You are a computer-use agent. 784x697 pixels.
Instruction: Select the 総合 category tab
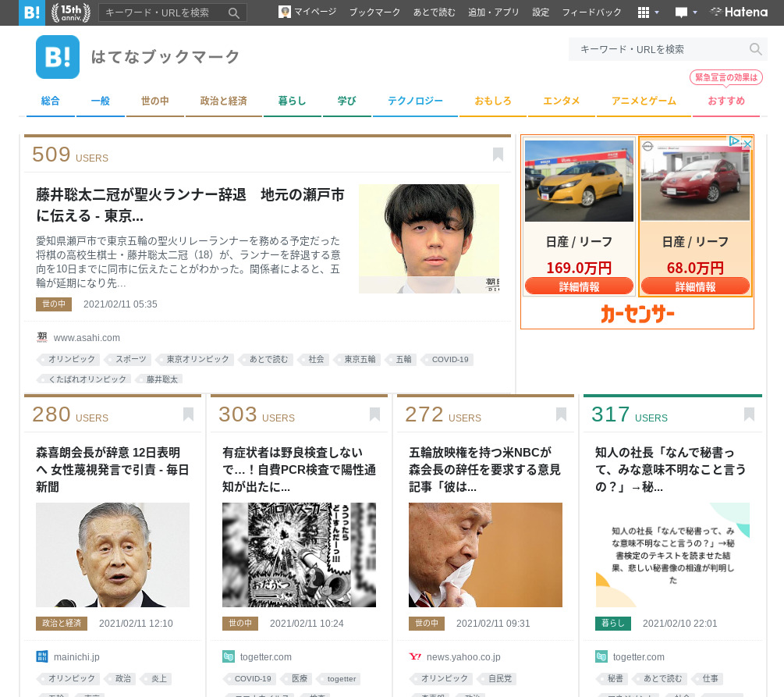(50, 101)
